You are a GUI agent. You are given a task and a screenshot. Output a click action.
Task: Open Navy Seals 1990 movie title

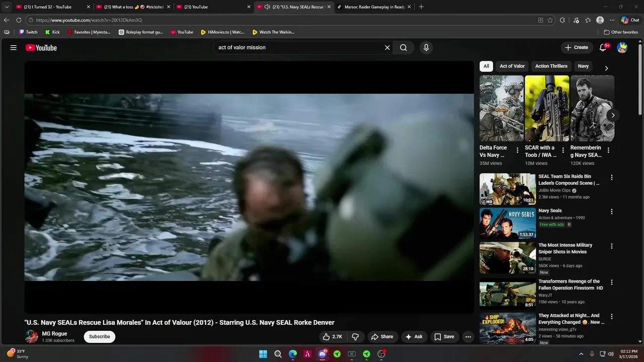point(550,211)
